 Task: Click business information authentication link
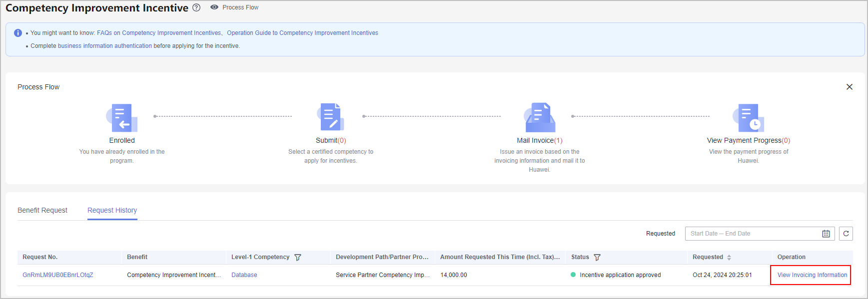(x=105, y=46)
